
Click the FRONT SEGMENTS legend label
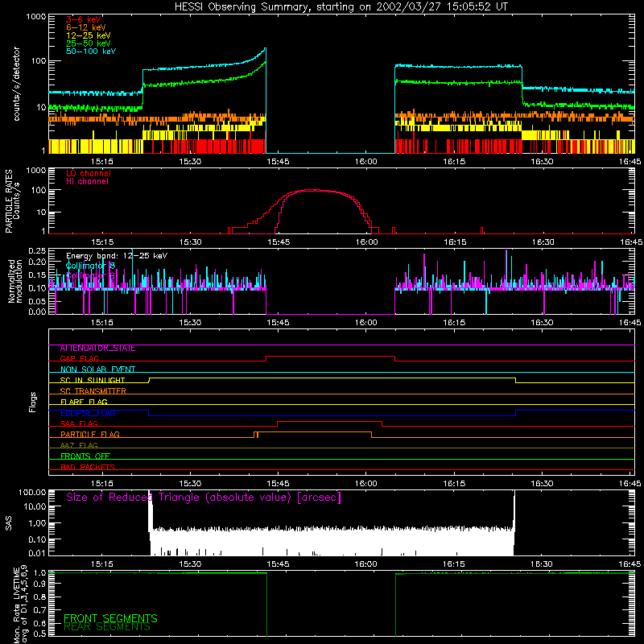tap(110, 618)
